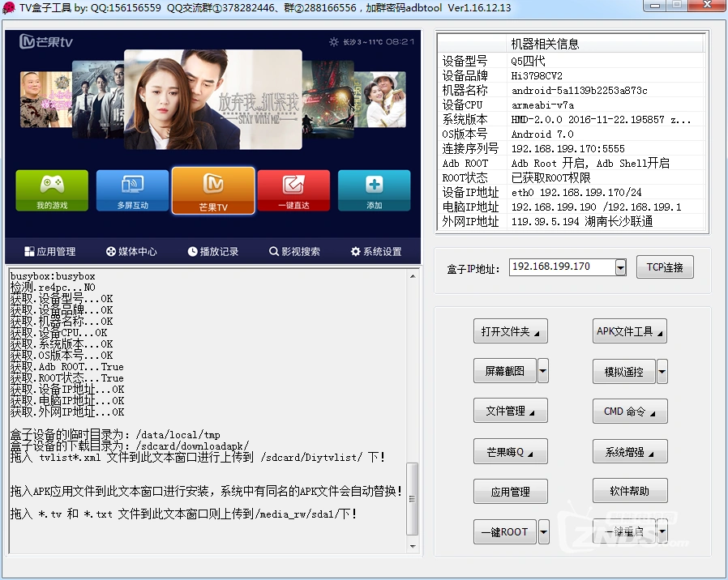Viewport: 728px width, 580px height.
Task: Click the OS版本号 value Android 7.0
Action: click(542, 134)
